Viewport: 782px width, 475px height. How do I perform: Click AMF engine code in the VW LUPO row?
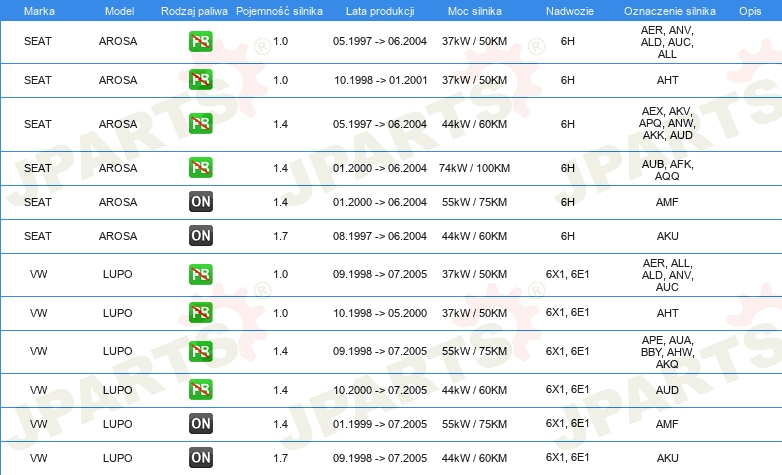(x=667, y=424)
